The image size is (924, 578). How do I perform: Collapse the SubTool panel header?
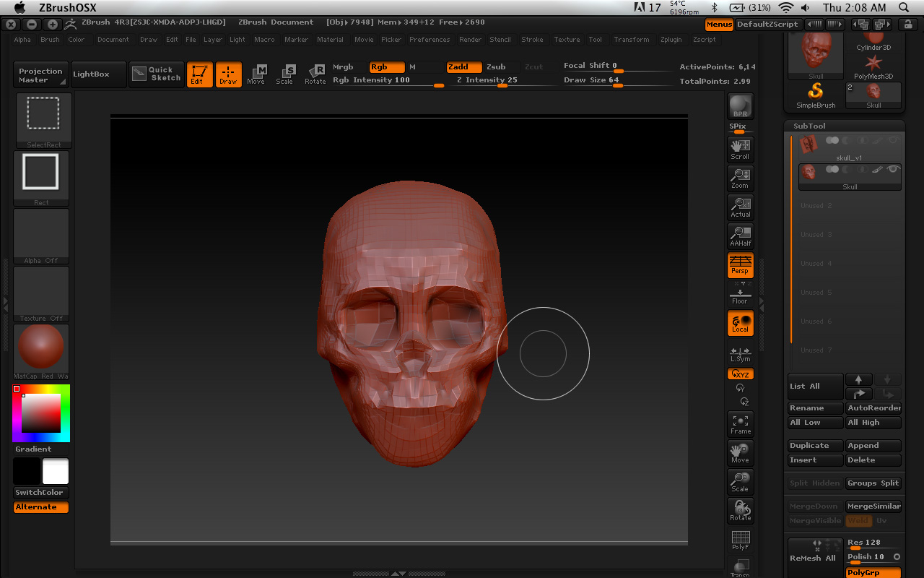[x=808, y=126]
